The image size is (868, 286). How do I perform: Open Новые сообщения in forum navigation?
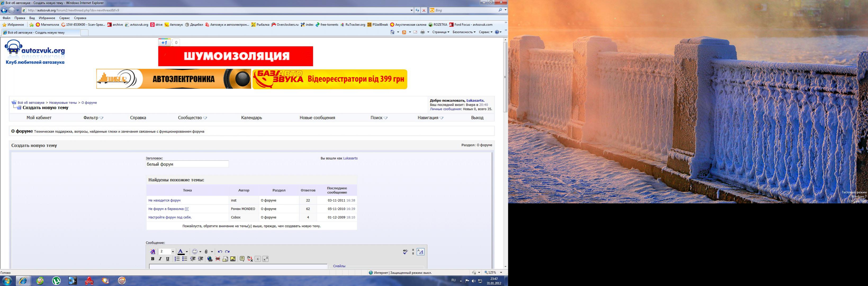[317, 118]
